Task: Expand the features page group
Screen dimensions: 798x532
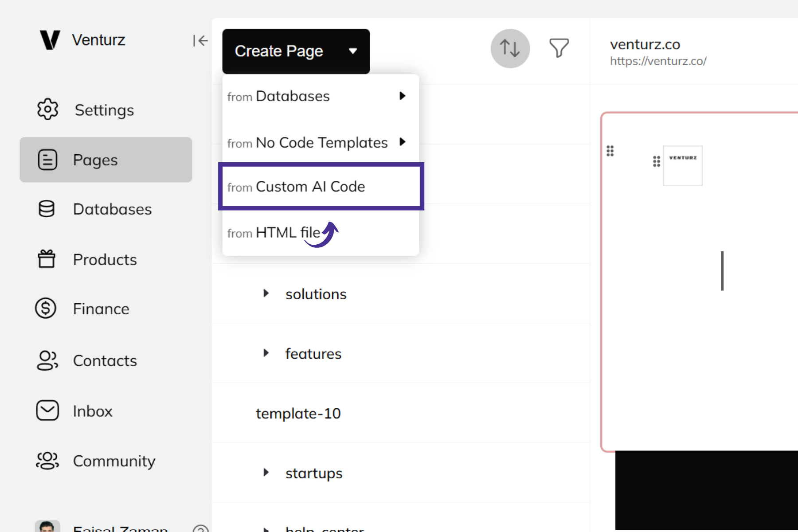Action: point(266,353)
